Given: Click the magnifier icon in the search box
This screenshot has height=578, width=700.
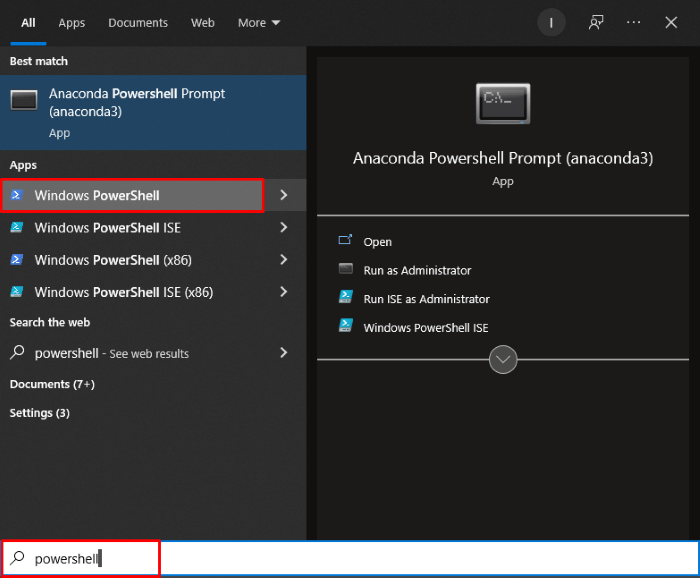Looking at the screenshot, I should tap(17, 557).
